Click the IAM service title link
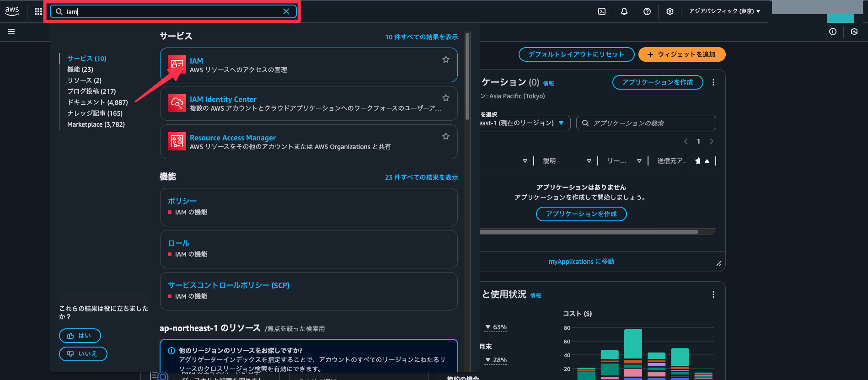 [x=196, y=61]
